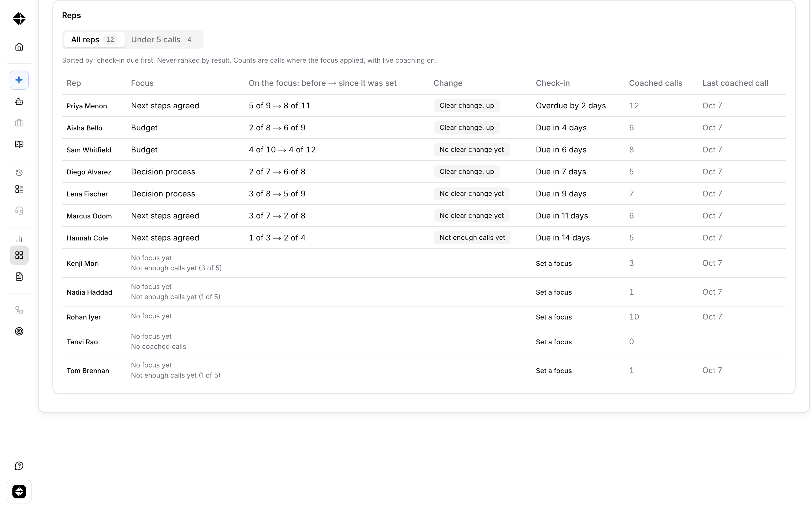Open the open-book library icon

(x=19, y=144)
